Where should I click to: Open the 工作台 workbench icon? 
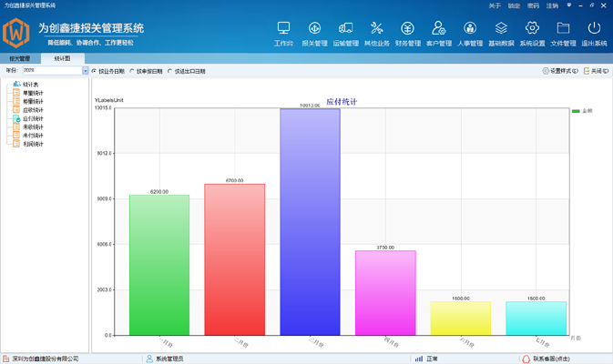[x=283, y=29]
